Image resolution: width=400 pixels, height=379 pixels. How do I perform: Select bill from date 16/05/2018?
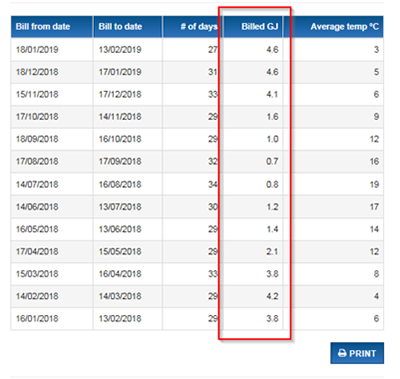click(x=37, y=229)
